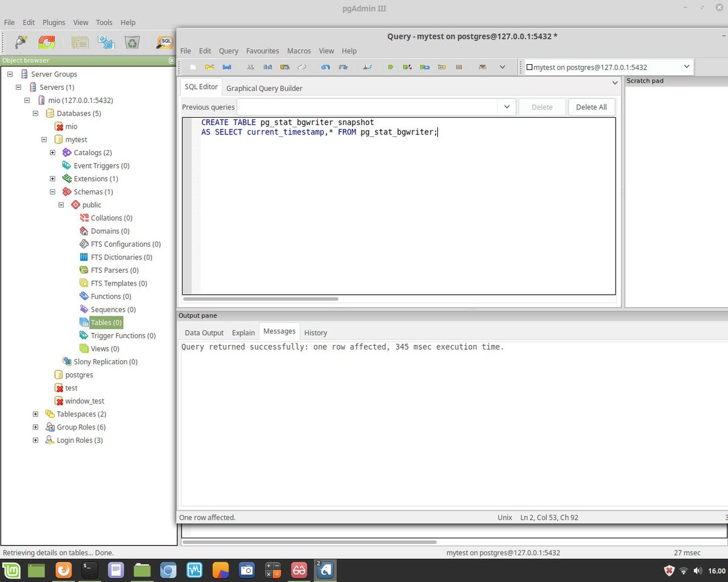Open the Macros menu
The width and height of the screenshot is (728, 582).
click(x=298, y=51)
